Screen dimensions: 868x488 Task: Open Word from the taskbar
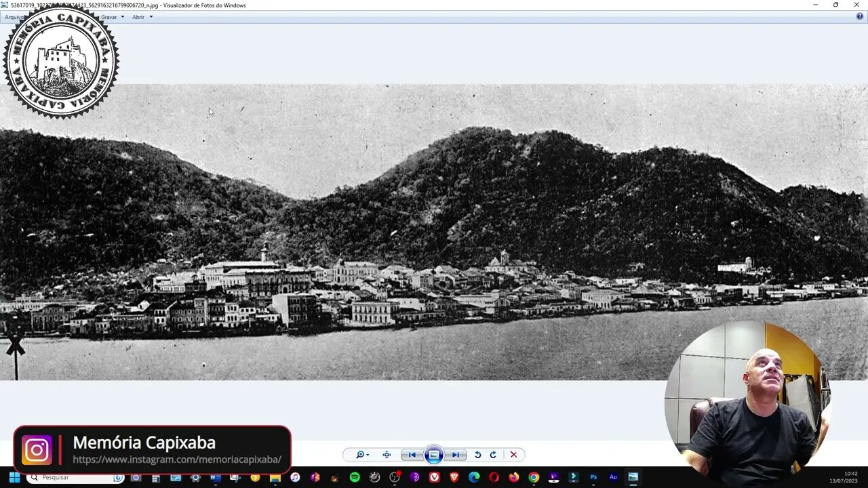click(x=215, y=477)
